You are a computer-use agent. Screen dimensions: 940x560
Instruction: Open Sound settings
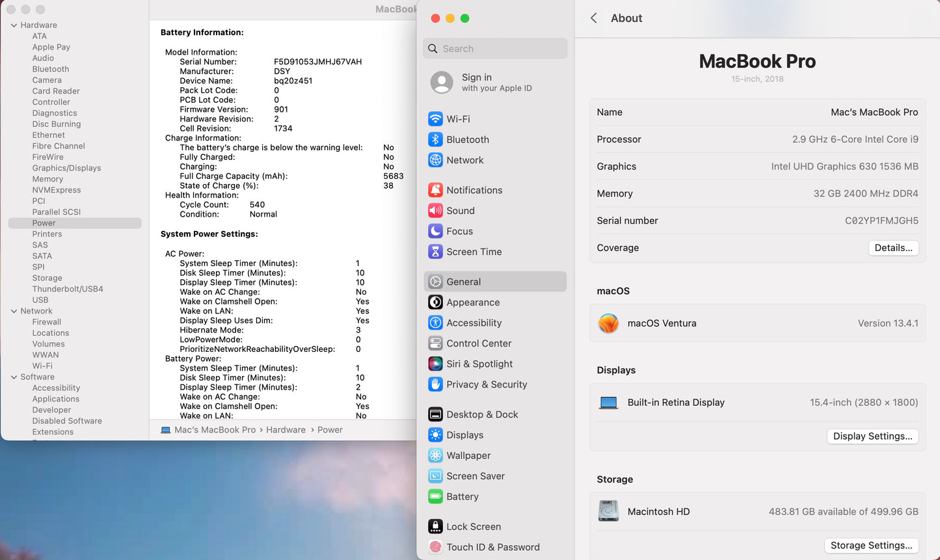coord(459,210)
